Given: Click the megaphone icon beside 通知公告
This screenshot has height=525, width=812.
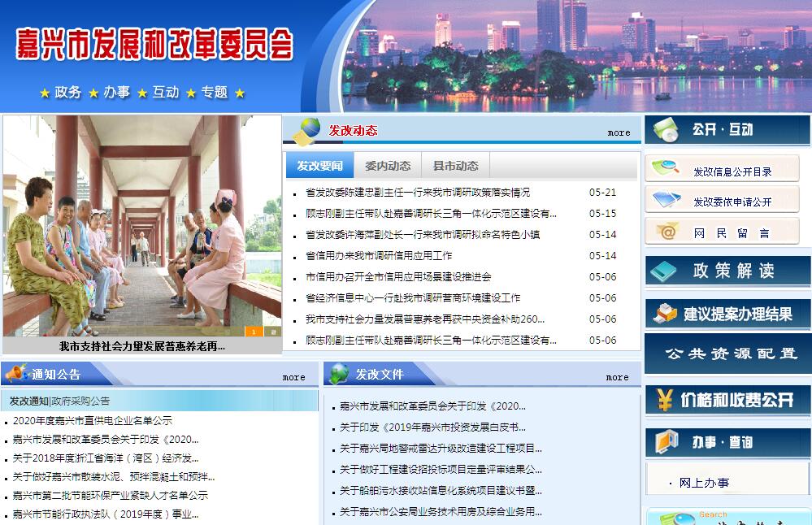Looking at the screenshot, I should click(x=16, y=374).
